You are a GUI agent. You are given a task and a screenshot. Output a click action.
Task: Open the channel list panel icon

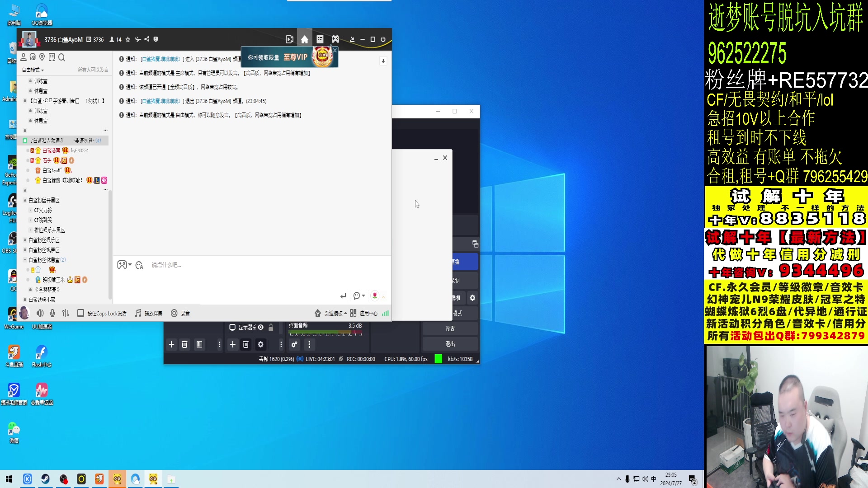320,39
